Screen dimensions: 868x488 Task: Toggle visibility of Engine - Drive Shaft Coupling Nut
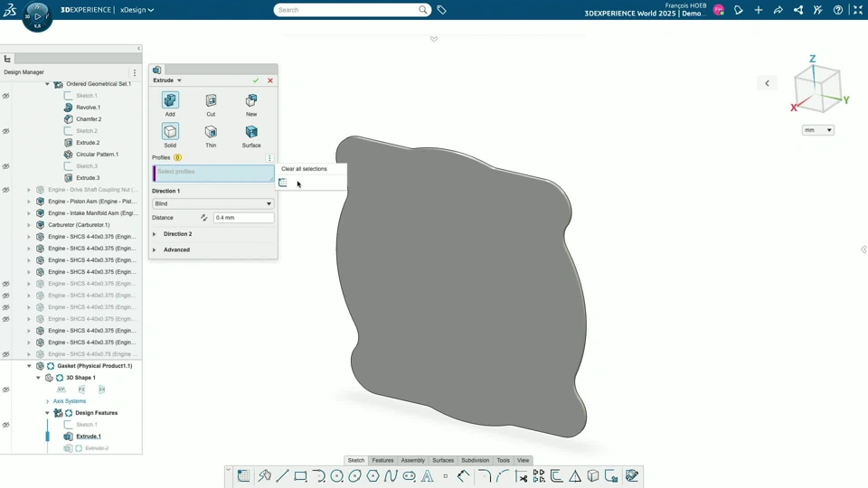[6, 190]
